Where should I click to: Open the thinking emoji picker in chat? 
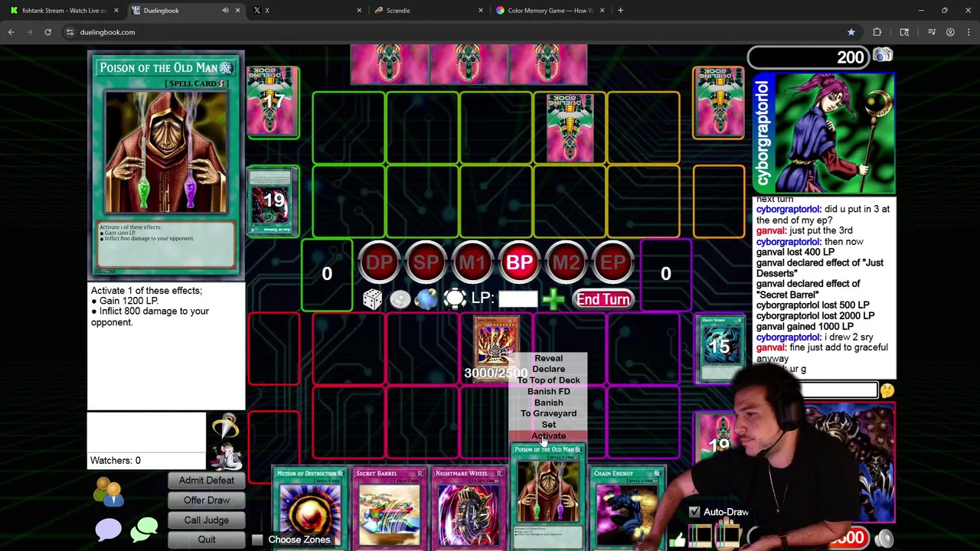[887, 391]
